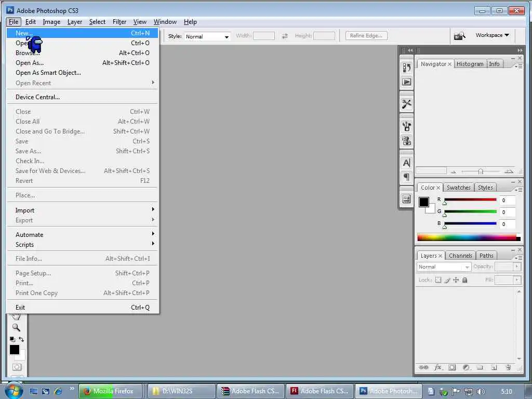This screenshot has width=532, height=399.
Task: Toggle lock position move icon
Action: (456, 280)
